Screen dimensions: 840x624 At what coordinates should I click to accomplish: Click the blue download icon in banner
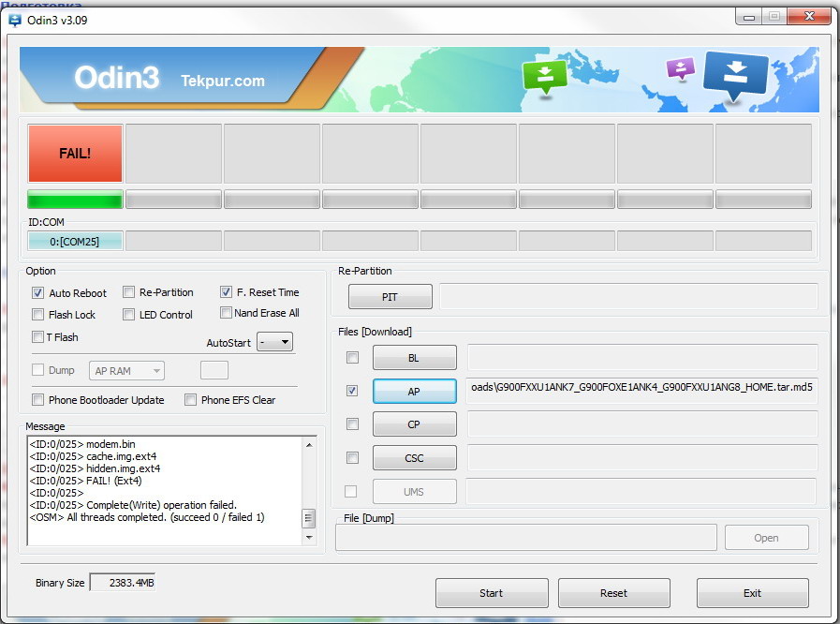(x=735, y=75)
